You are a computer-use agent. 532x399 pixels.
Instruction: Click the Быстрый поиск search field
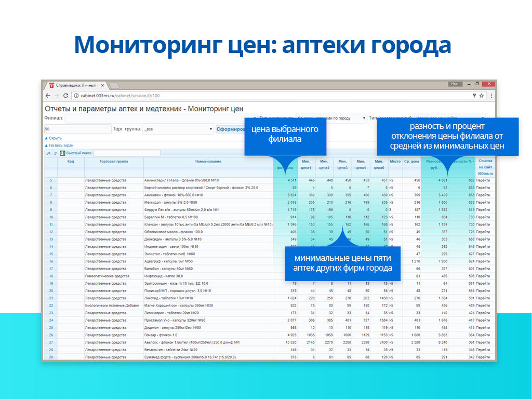[127, 153]
